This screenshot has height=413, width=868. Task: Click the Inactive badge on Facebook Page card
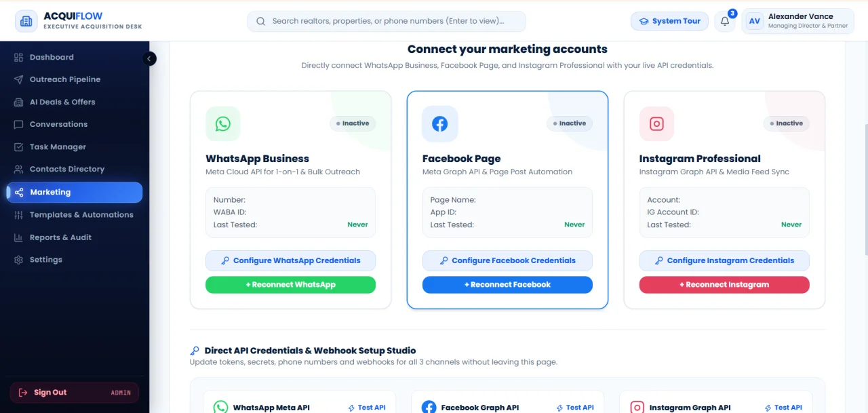coord(570,123)
